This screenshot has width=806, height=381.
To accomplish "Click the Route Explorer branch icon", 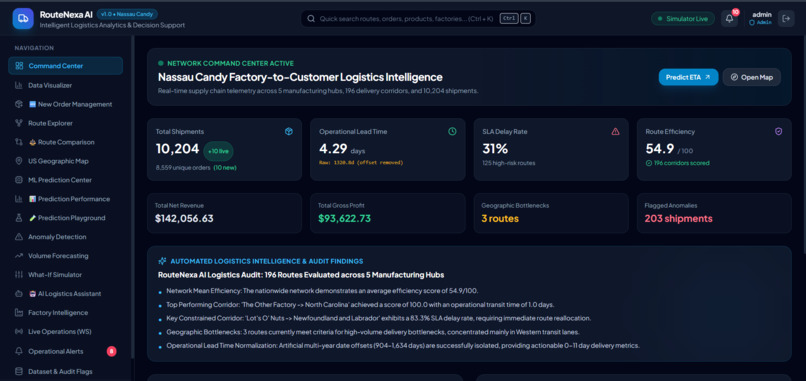I will 19,123.
